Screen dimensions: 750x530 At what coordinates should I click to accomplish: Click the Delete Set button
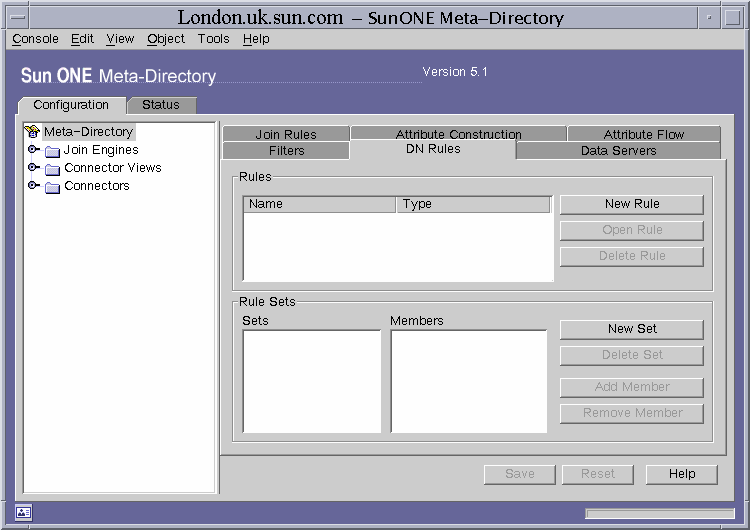pyautogui.click(x=632, y=355)
